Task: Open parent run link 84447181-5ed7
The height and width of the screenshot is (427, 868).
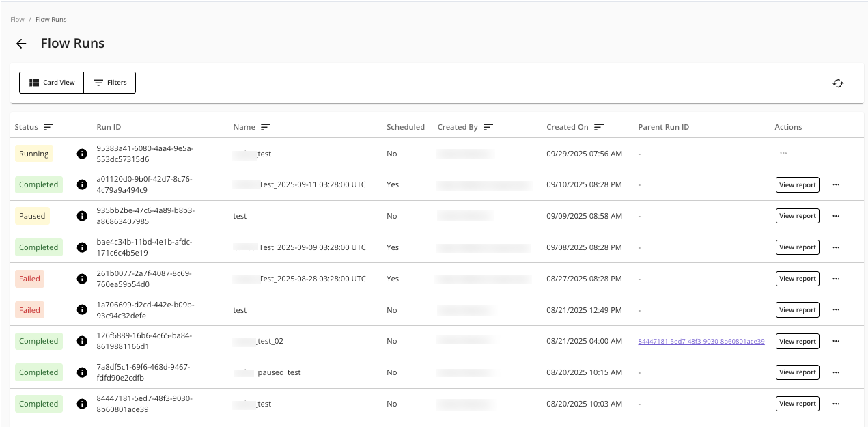Action: click(701, 342)
